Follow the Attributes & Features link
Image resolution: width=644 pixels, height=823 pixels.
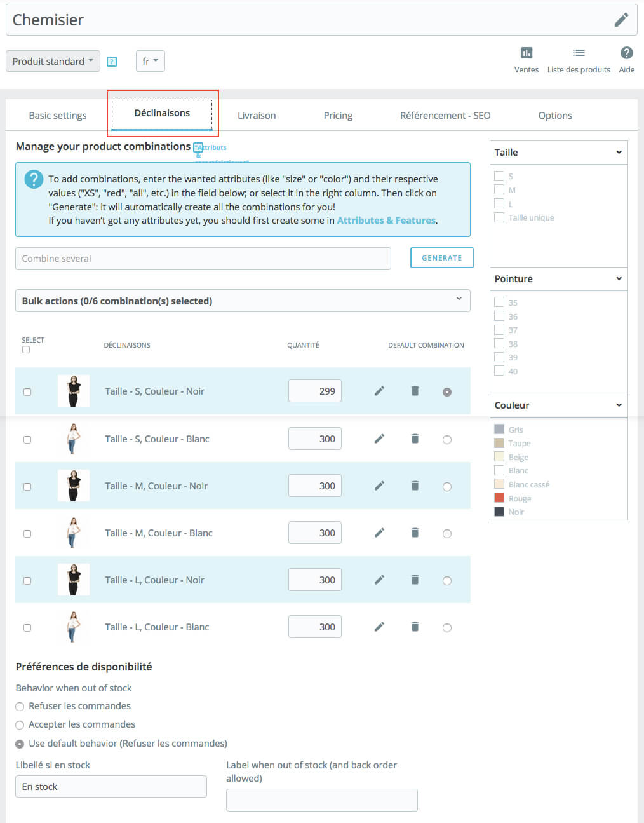click(386, 221)
